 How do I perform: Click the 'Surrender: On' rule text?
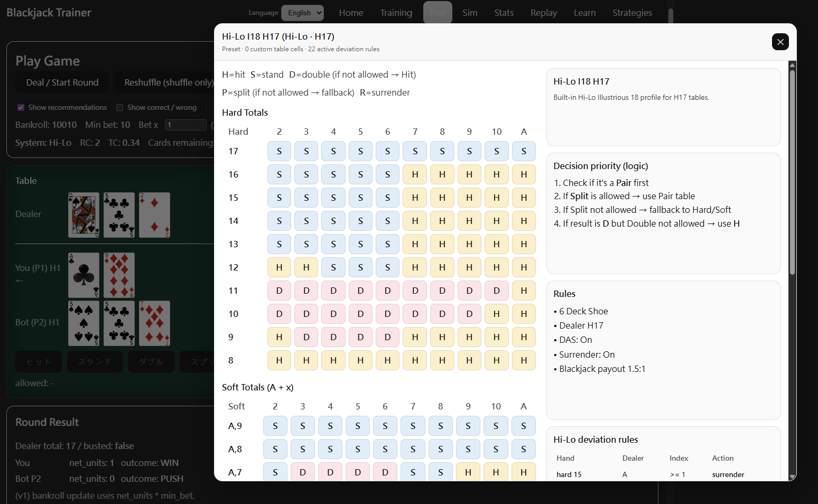click(x=587, y=354)
